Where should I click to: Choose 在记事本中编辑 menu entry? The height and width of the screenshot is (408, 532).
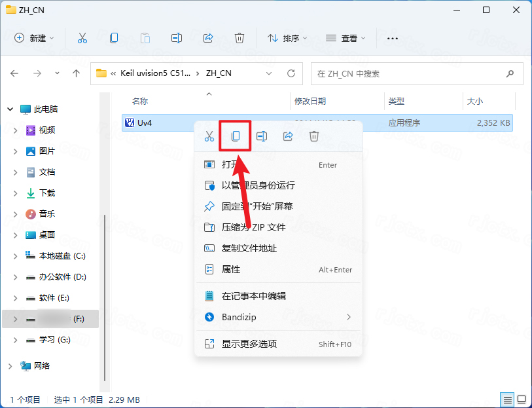click(x=278, y=296)
